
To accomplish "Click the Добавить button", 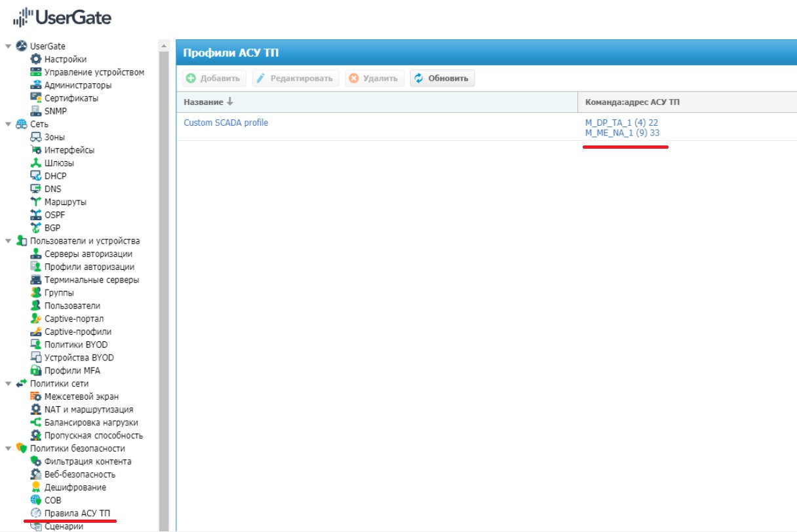I will [214, 79].
